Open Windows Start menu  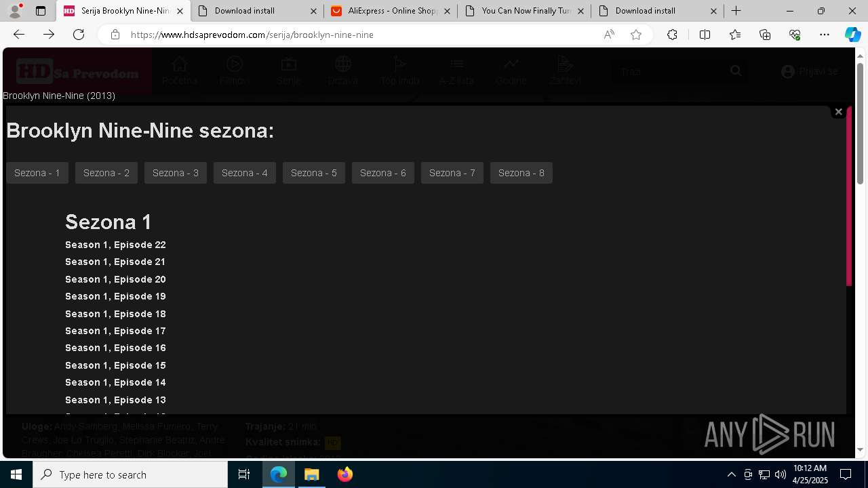[16, 474]
